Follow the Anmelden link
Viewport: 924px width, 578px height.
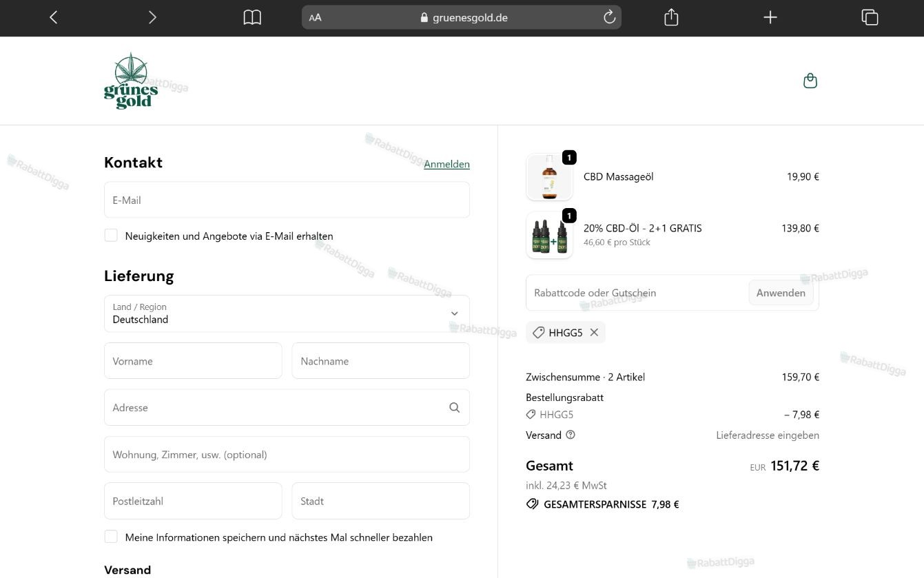coord(446,164)
